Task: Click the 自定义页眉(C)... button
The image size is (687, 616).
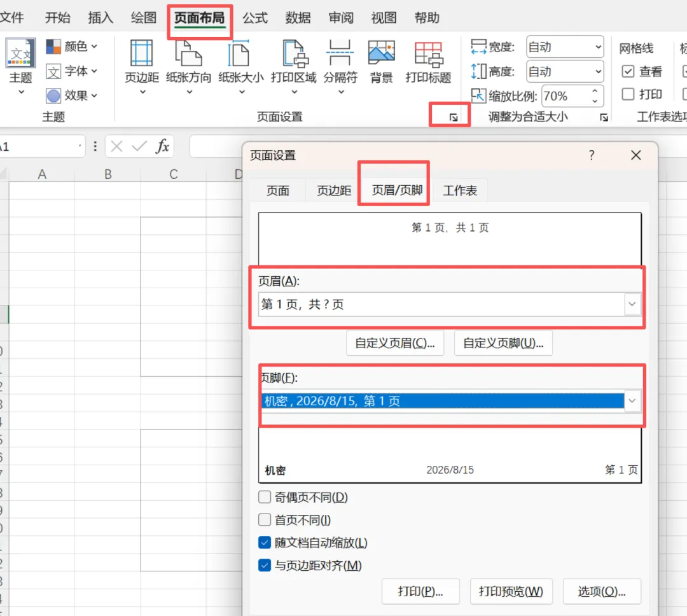Action: coord(395,343)
